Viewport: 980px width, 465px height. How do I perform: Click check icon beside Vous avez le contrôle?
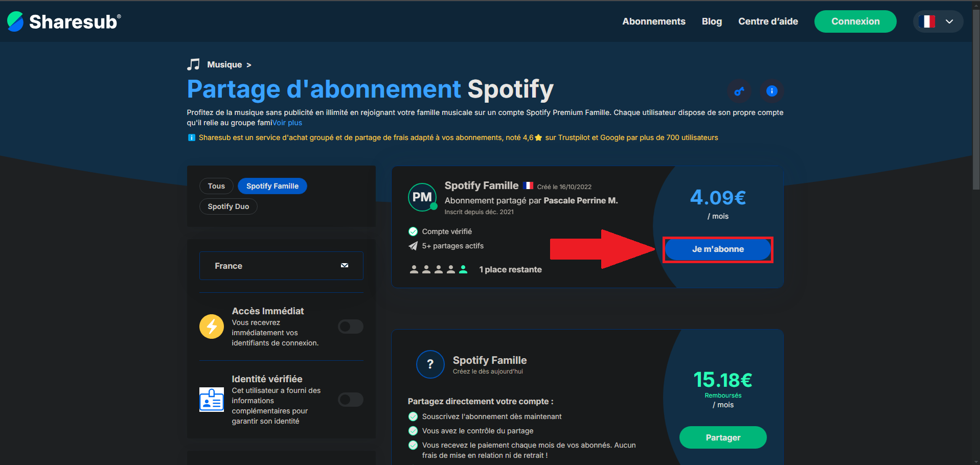(x=413, y=431)
